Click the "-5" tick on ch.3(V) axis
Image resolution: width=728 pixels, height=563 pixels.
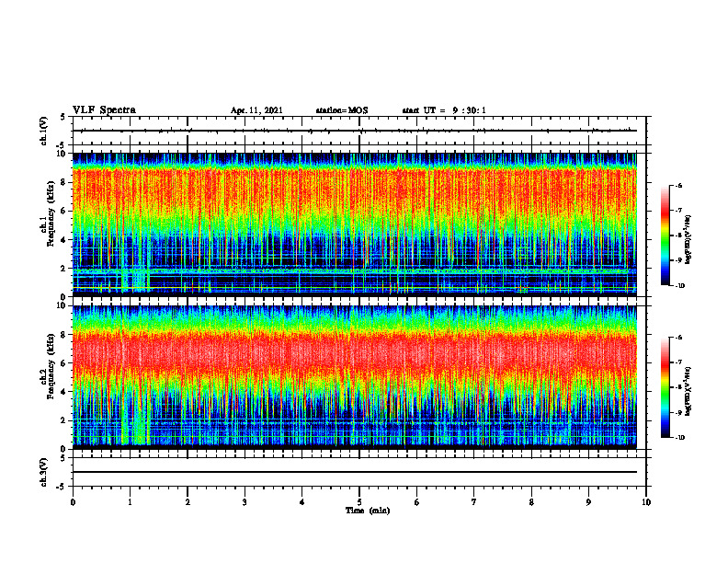pos(62,487)
